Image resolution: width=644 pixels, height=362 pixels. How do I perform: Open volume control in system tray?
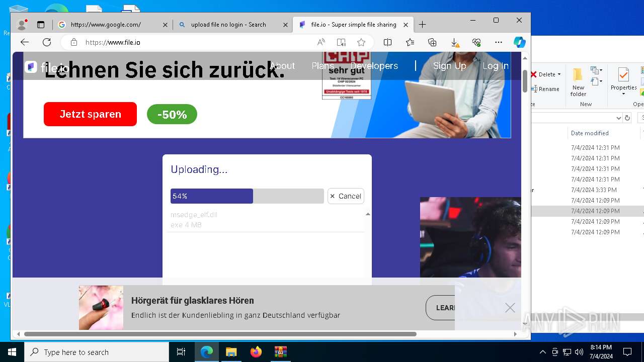(x=579, y=352)
